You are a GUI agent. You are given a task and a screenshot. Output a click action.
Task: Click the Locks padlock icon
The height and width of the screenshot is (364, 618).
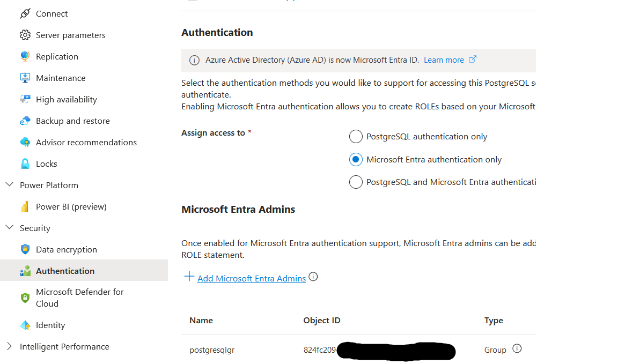tap(25, 164)
